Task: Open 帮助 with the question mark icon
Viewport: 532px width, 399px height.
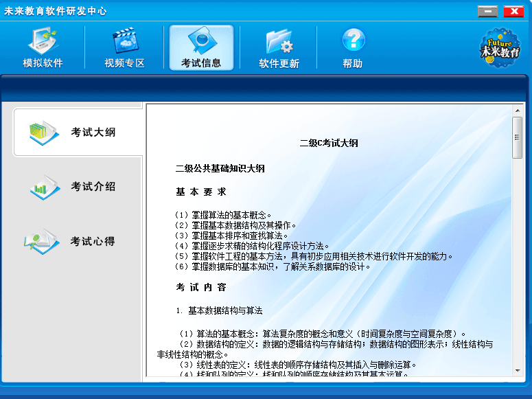Action: (353, 40)
